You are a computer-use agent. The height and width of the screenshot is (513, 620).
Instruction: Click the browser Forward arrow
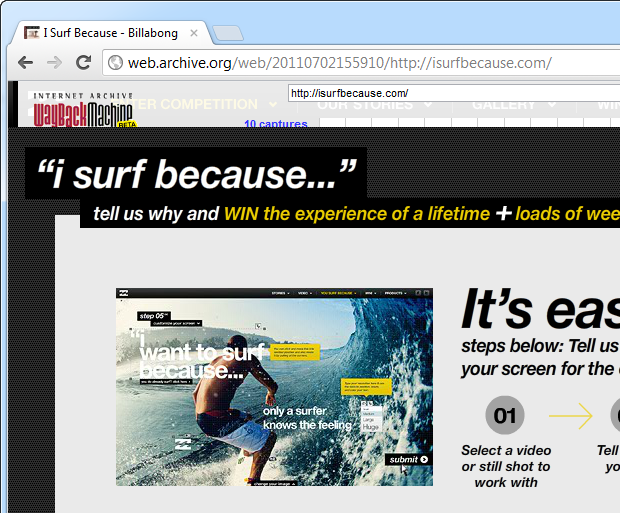(x=54, y=62)
